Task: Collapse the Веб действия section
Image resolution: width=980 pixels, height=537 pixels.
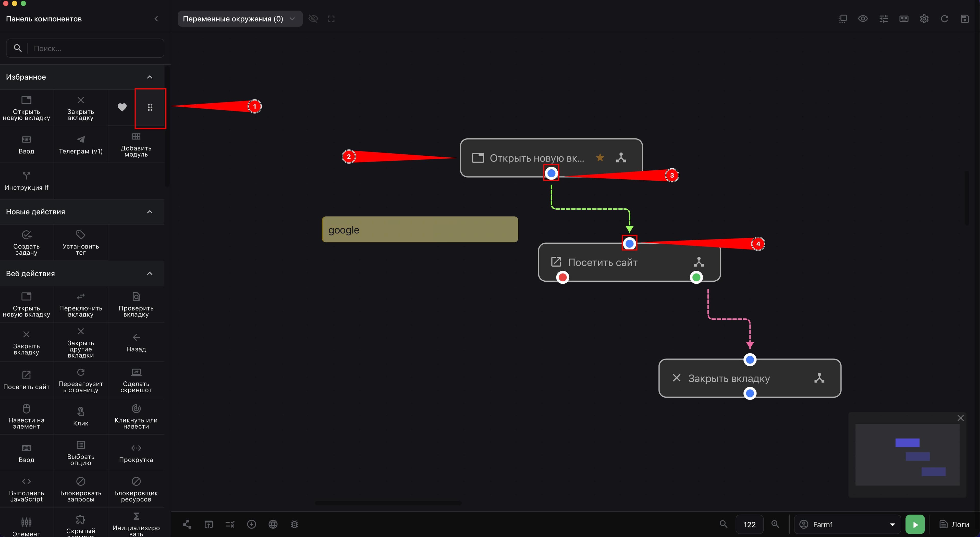Action: click(150, 273)
